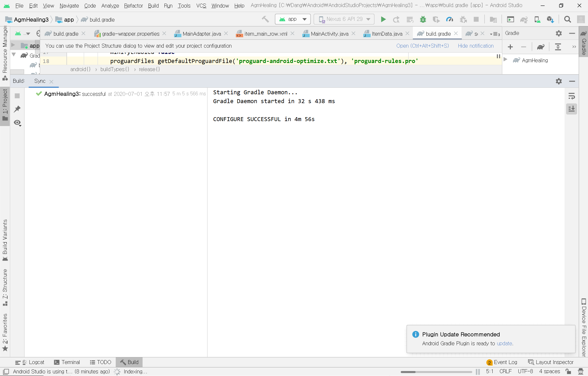Click the release{} breadcrumb in editor
The width and height of the screenshot is (588, 376).
pos(149,69)
